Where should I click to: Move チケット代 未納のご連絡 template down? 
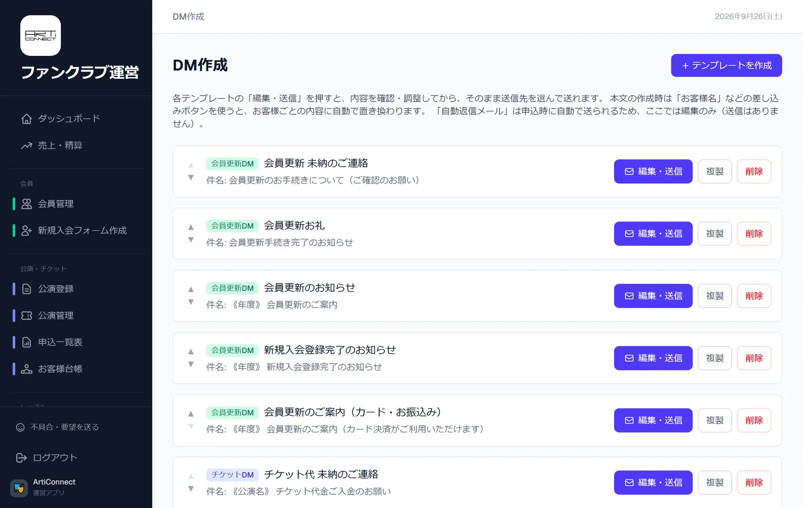click(x=191, y=489)
